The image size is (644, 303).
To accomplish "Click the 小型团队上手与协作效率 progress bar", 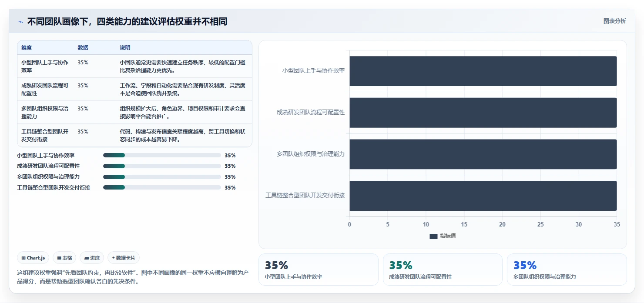I will coord(162,155).
